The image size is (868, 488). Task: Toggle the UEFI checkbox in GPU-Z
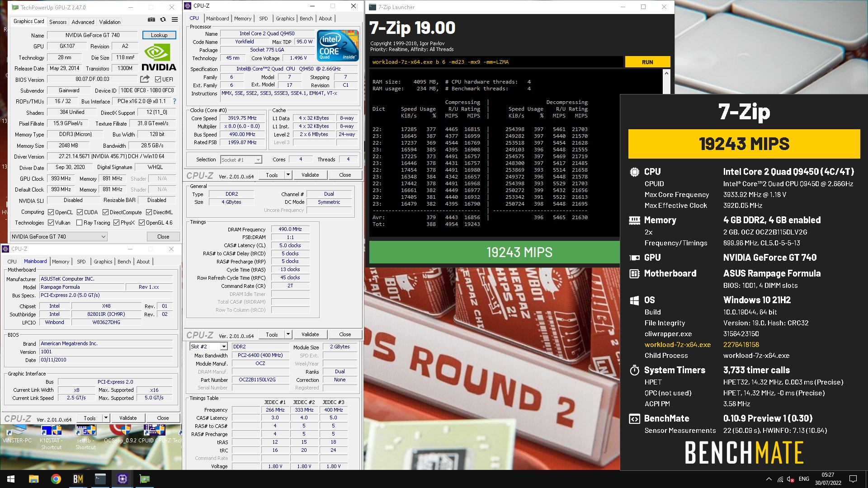158,80
